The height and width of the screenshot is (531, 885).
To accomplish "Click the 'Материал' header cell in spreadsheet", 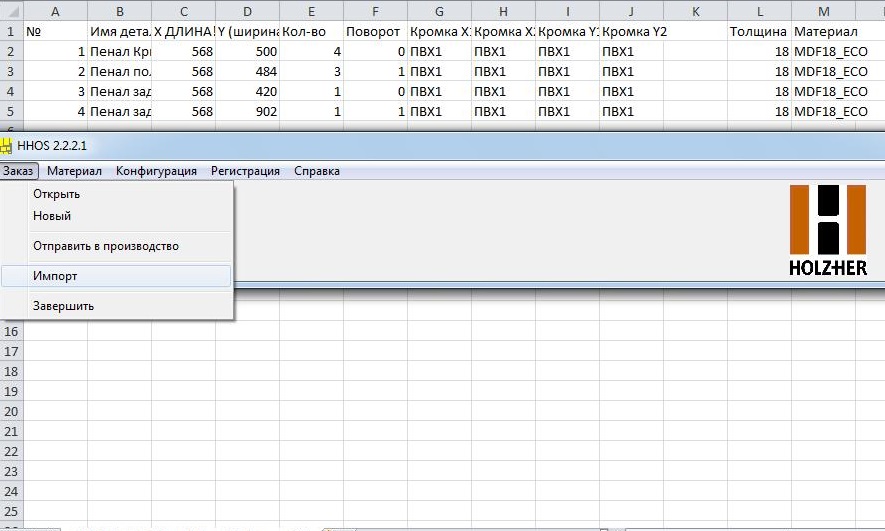I will (x=823, y=32).
